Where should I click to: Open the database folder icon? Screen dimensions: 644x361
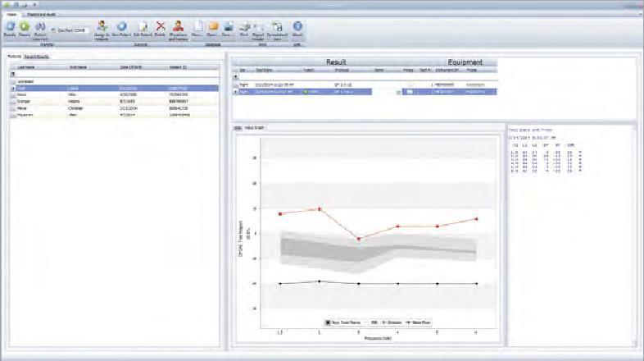(212, 29)
